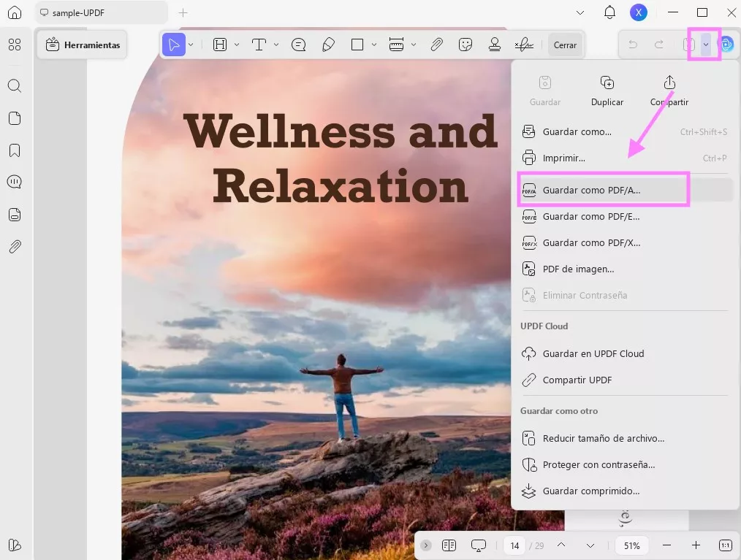Choose the eraser tool in toolbar

pos(329,45)
